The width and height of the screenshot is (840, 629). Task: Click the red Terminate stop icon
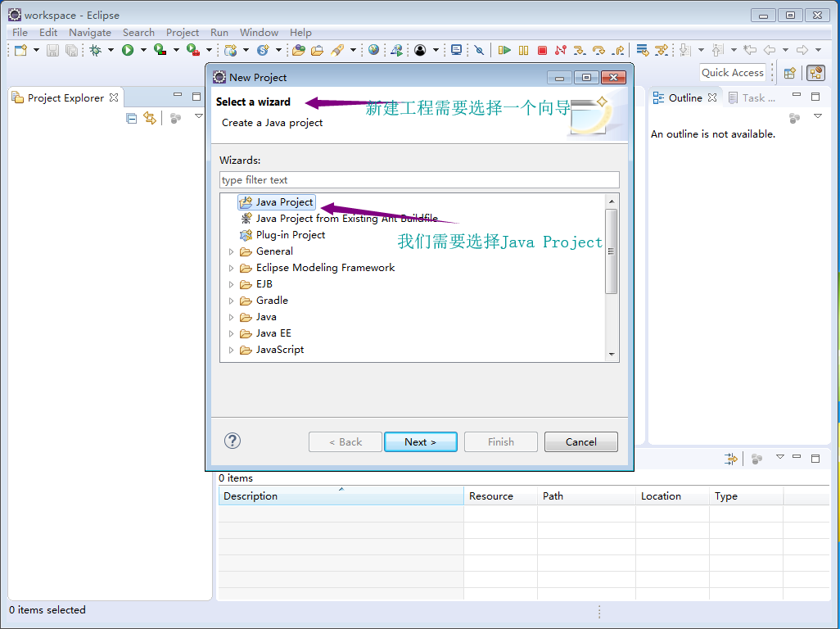pos(542,50)
